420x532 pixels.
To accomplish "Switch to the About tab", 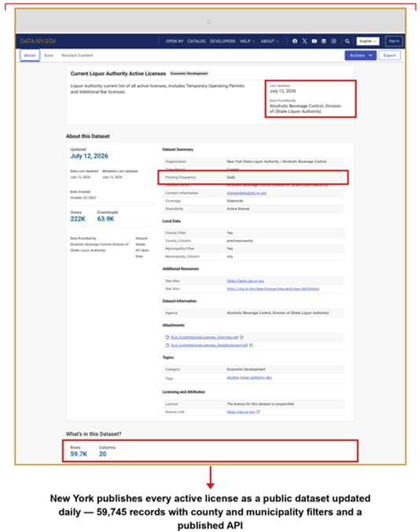I will 30,55.
